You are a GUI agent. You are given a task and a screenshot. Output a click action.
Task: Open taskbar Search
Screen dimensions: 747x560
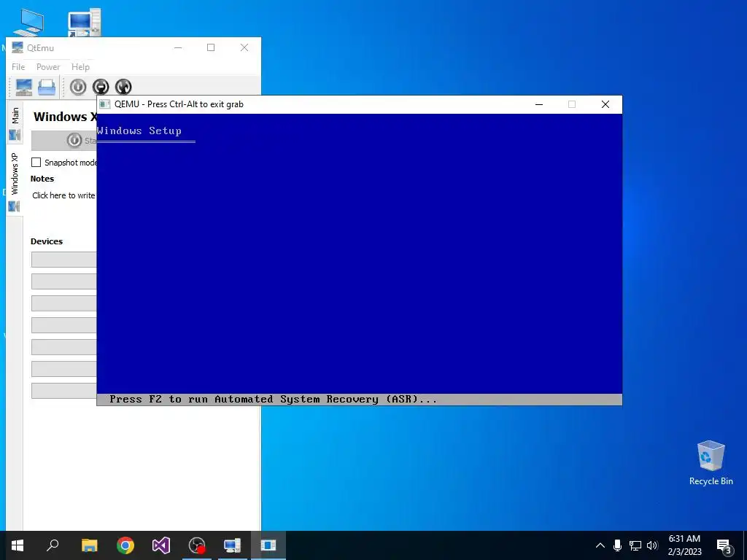coord(53,545)
